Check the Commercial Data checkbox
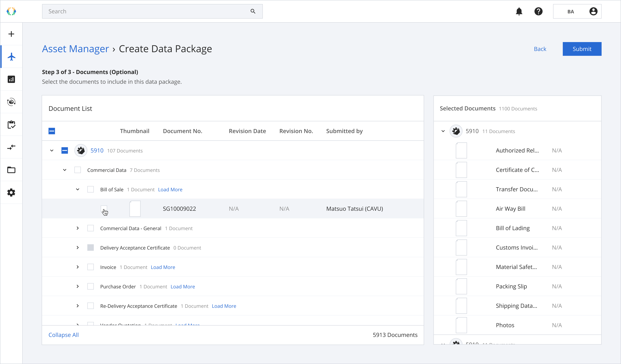This screenshot has height=364, width=621. pos(78,170)
